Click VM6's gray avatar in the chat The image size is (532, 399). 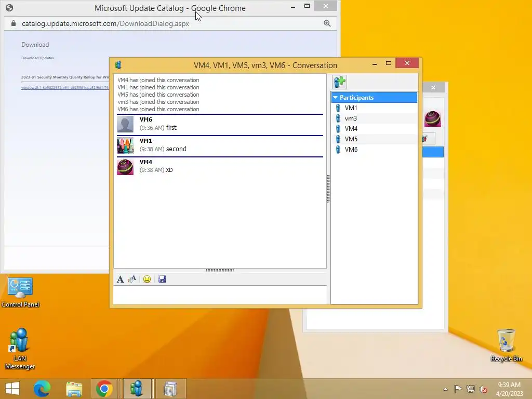[125, 124]
